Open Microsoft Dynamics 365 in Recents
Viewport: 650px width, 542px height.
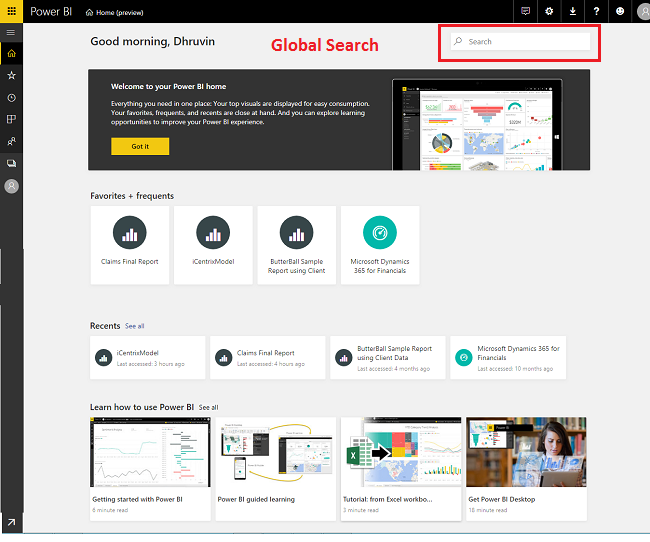click(x=508, y=357)
